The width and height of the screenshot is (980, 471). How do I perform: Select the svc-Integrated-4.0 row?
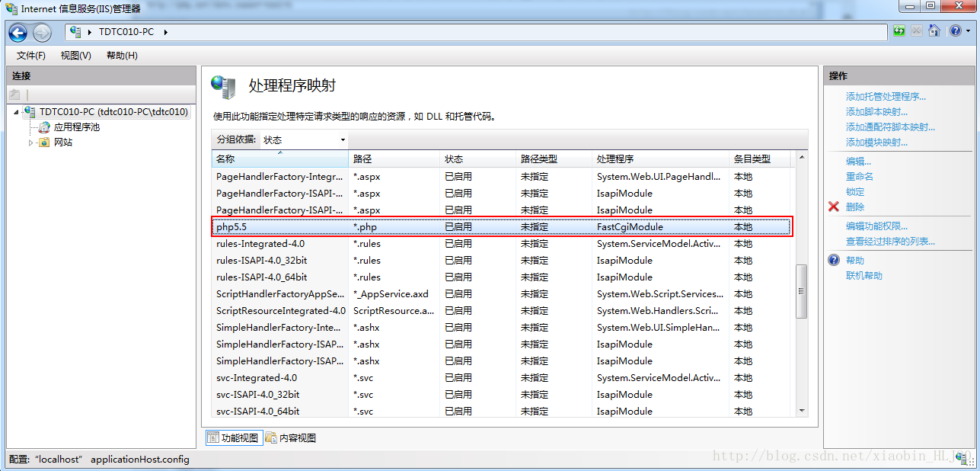pyautogui.click(x=501, y=377)
